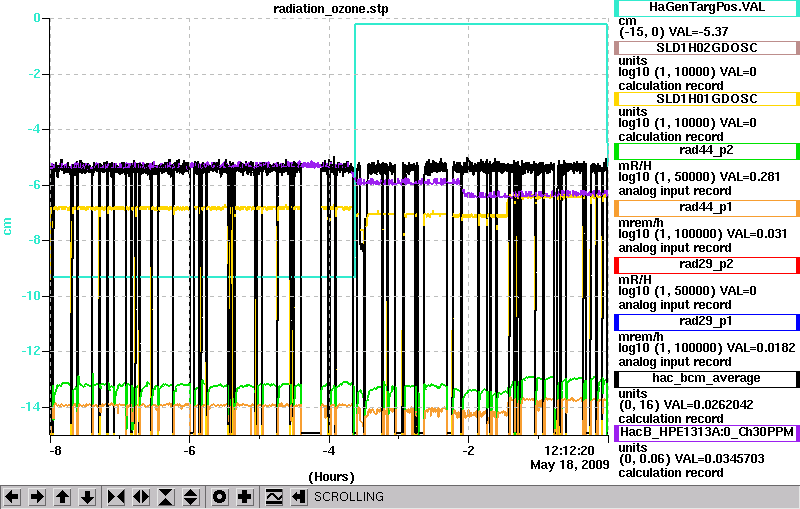Image resolution: width=800 pixels, height=509 pixels.
Task: Click the VAL=0.0182 readout for rad29_p1
Action: [761, 348]
